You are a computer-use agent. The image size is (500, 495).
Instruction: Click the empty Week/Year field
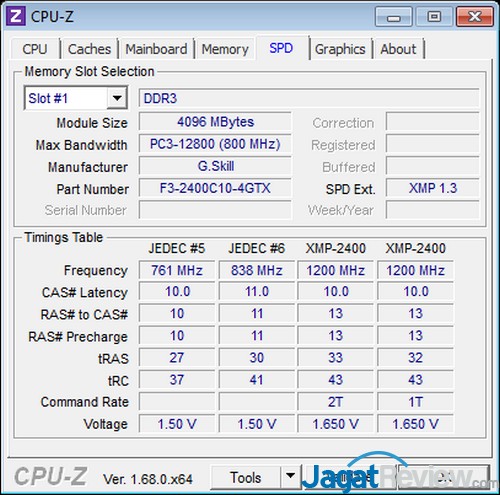point(433,210)
